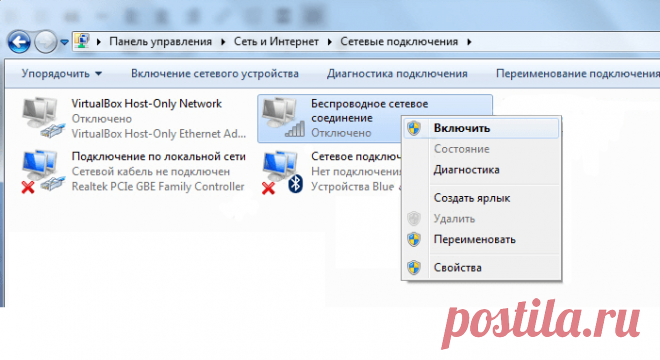Select the VirtualBox Host-Only Network name text
The image size is (660, 360).
146,104
